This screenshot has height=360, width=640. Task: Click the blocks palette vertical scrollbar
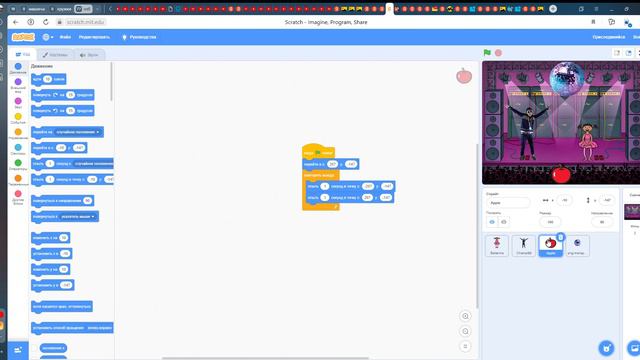coord(111,82)
